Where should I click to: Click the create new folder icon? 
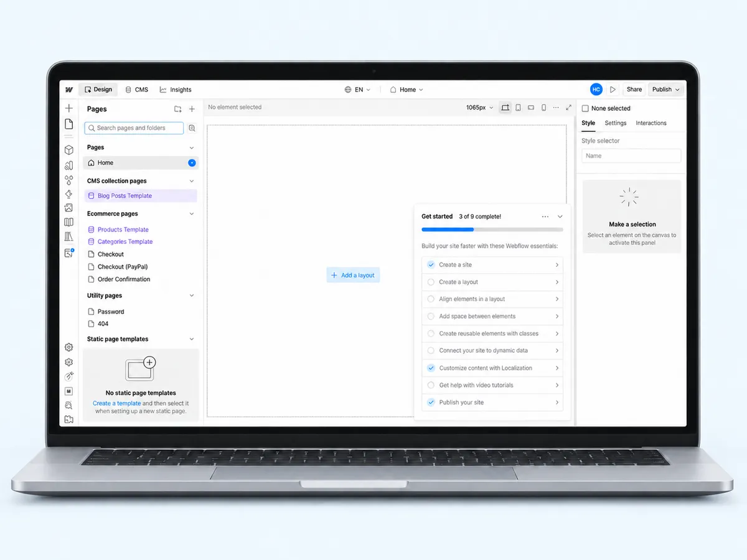(x=178, y=109)
